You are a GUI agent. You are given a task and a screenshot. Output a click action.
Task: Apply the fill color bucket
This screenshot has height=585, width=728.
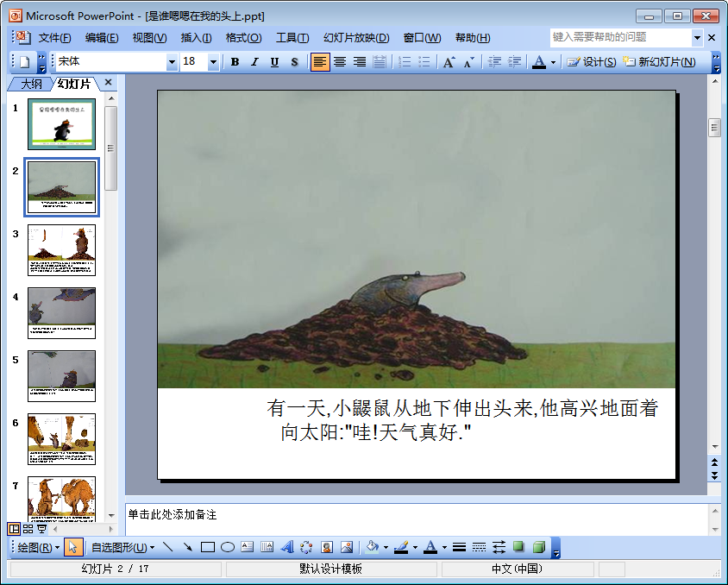click(373, 547)
